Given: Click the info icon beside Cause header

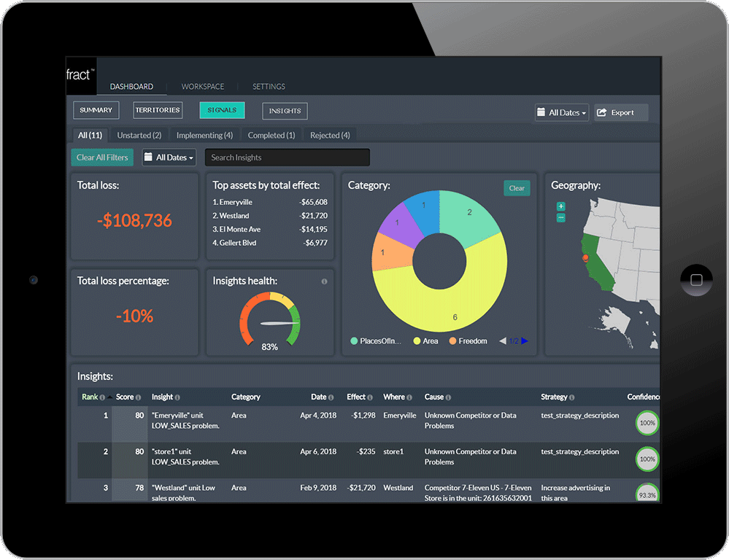Looking at the screenshot, I should coord(448,397).
